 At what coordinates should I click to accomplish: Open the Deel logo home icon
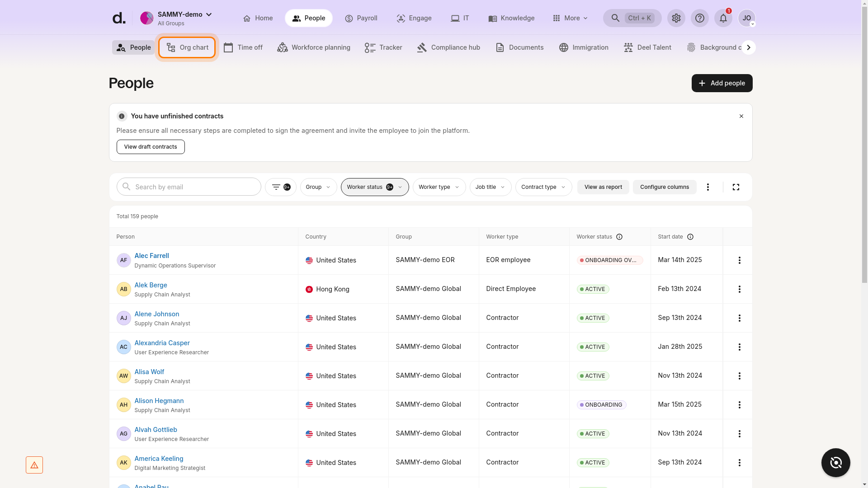(119, 18)
